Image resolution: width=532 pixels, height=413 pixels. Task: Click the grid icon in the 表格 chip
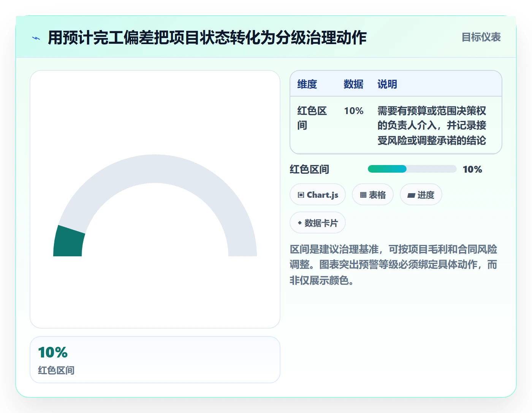pyautogui.click(x=363, y=195)
